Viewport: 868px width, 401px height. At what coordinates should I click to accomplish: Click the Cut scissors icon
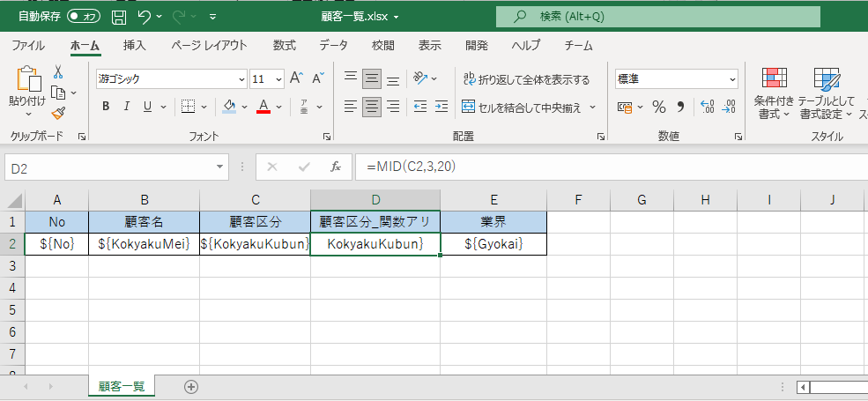point(58,72)
